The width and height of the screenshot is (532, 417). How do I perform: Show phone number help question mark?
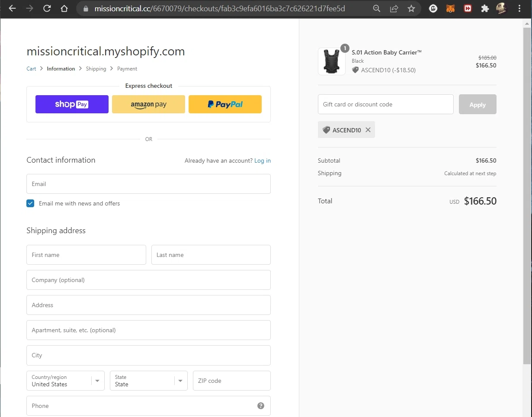tap(261, 406)
